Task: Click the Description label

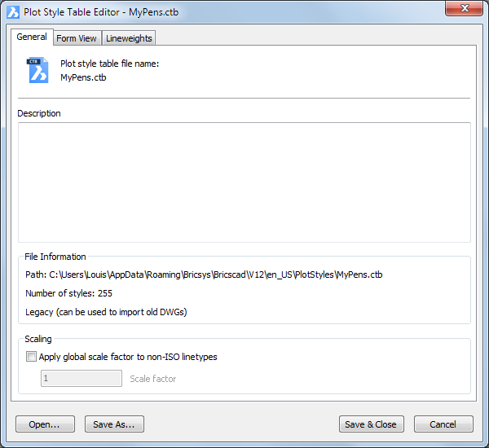Action: [39, 113]
